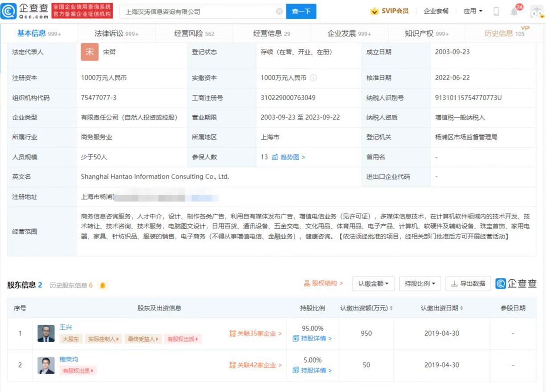The width and height of the screenshot is (546, 392).
Task: Switch to the 基本信息 tab
Action: tap(39, 33)
